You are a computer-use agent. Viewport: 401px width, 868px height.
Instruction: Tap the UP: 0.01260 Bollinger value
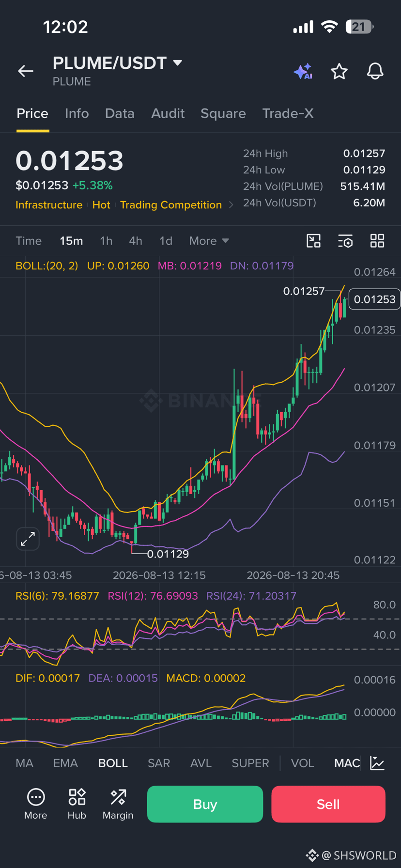click(118, 266)
